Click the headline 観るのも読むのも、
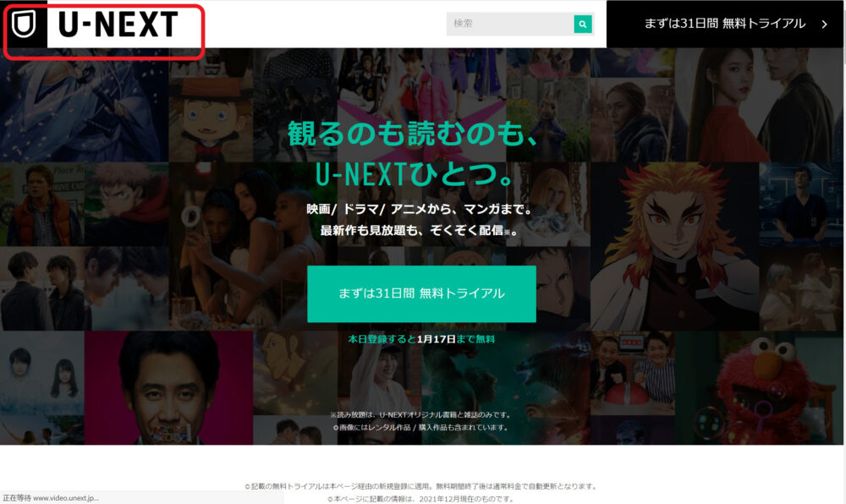 pyautogui.click(x=414, y=133)
